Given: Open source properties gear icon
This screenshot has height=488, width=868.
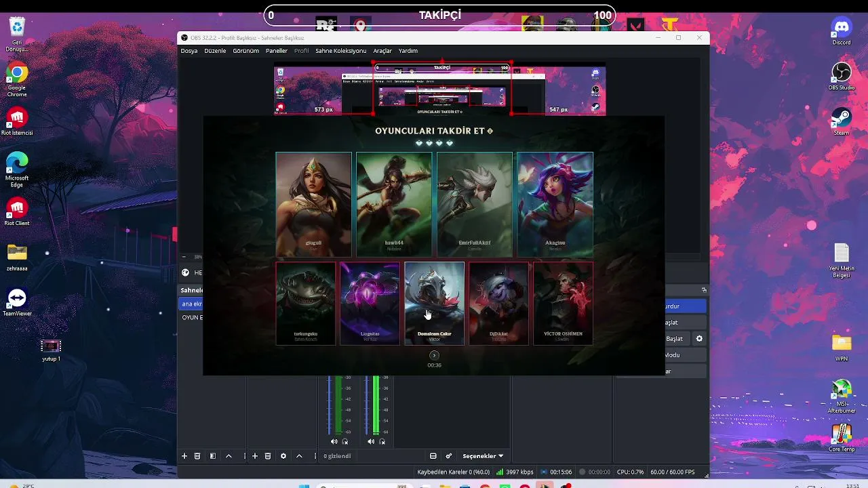Looking at the screenshot, I should (x=283, y=456).
